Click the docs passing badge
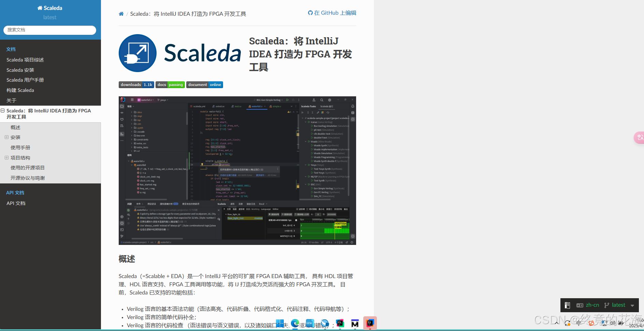 coord(170,85)
